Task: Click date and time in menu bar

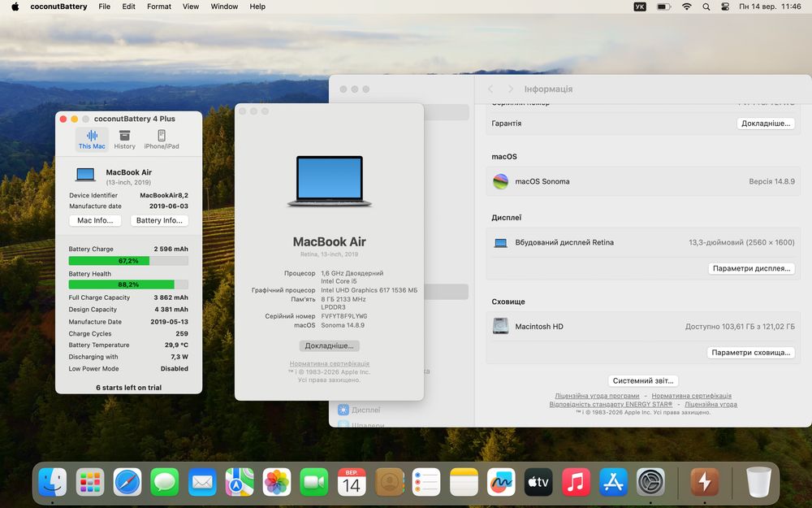Action: [x=770, y=7]
